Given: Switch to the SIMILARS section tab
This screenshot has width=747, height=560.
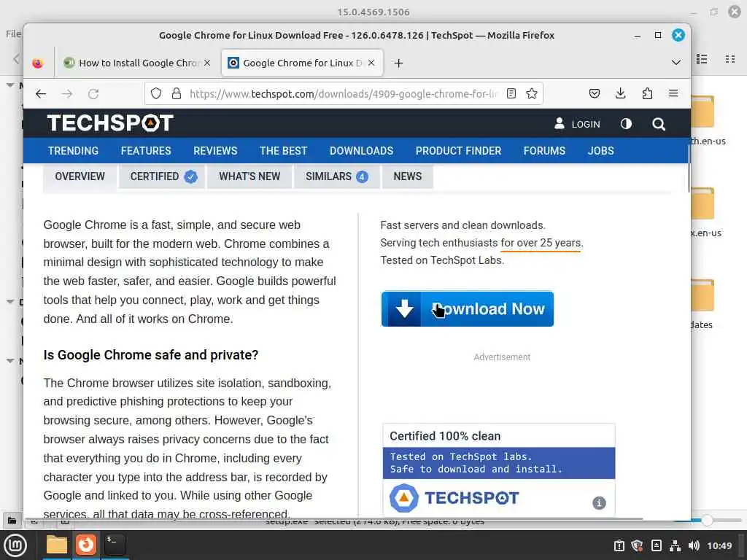Looking at the screenshot, I should point(337,176).
